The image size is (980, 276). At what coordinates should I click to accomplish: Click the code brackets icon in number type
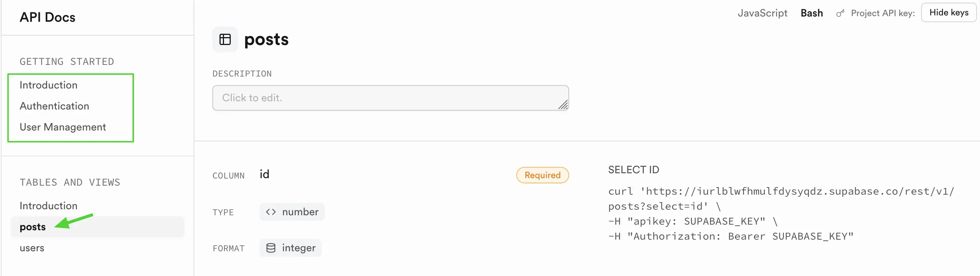click(x=271, y=212)
